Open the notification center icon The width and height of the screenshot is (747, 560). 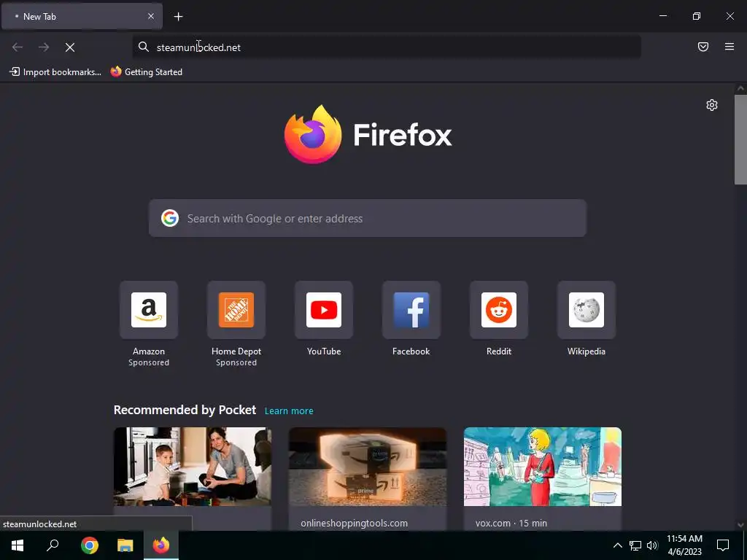(723, 545)
